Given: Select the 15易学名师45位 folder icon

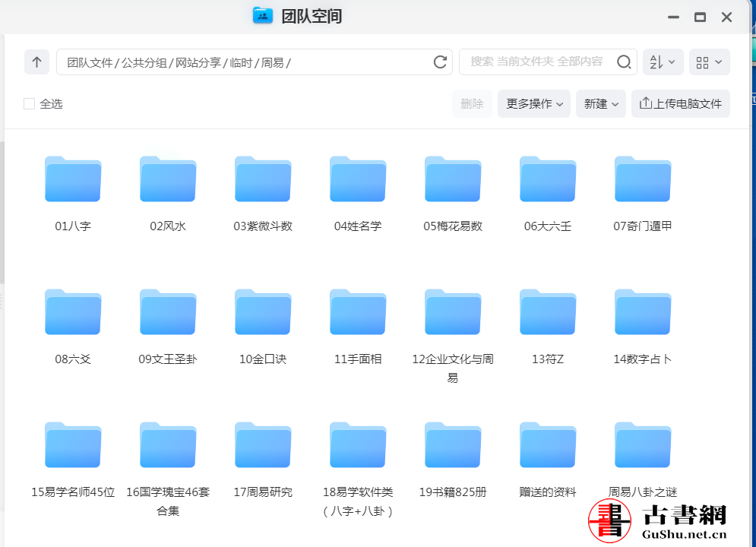Looking at the screenshot, I should (73, 445).
